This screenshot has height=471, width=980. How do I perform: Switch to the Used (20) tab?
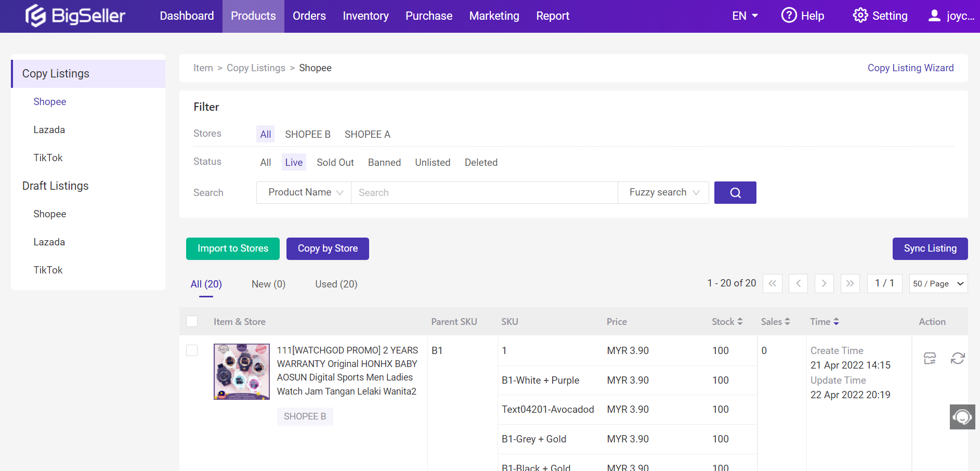coord(336,284)
